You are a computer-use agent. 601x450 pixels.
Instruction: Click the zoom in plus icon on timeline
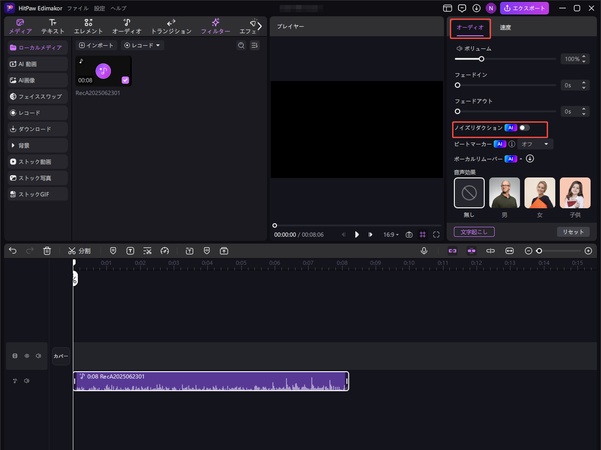(x=588, y=251)
